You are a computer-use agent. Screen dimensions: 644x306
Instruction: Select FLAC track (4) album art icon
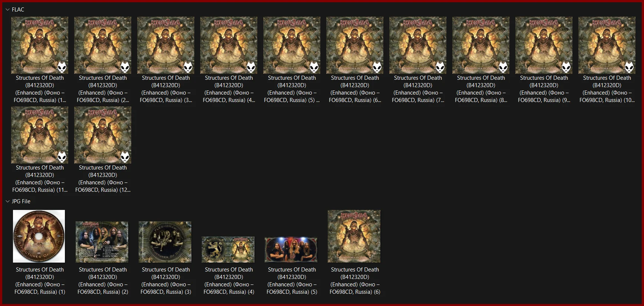point(229,45)
